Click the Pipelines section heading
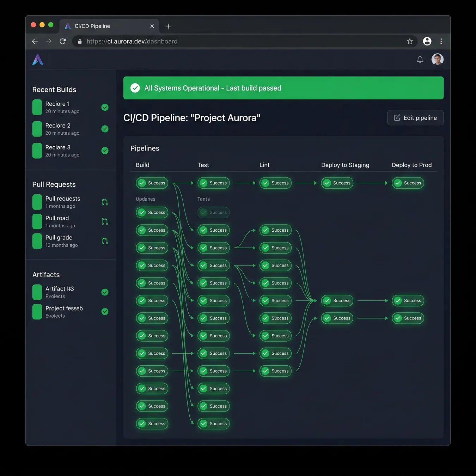 (x=145, y=148)
